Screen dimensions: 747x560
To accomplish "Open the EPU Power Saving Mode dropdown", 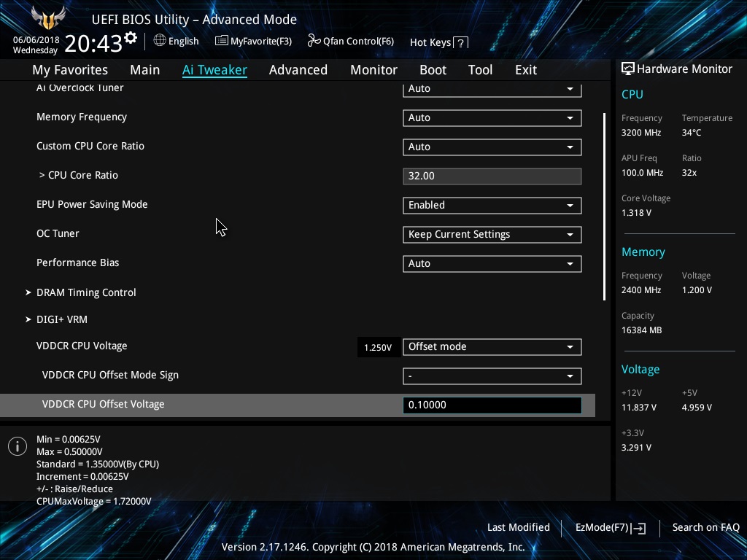I will 492,205.
